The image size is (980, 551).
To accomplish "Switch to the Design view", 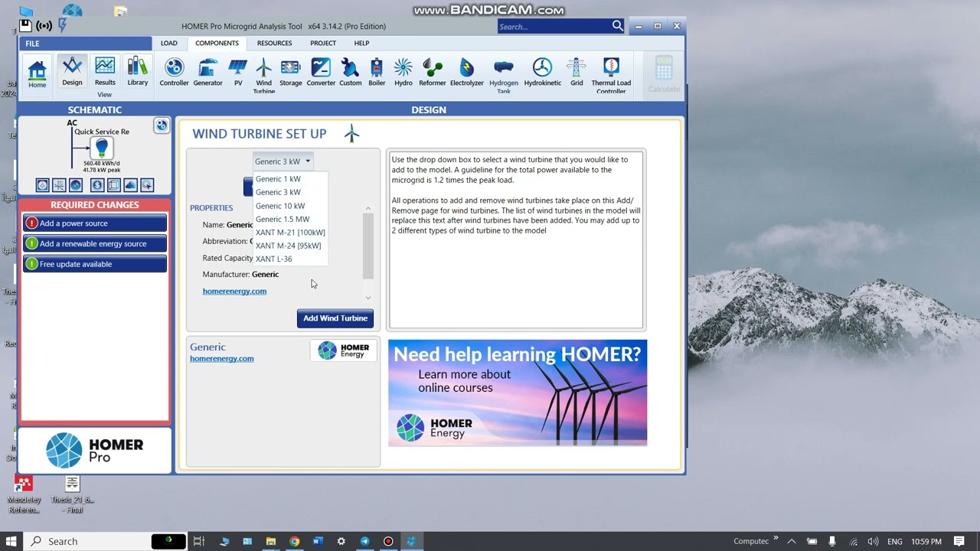I will 72,72.
